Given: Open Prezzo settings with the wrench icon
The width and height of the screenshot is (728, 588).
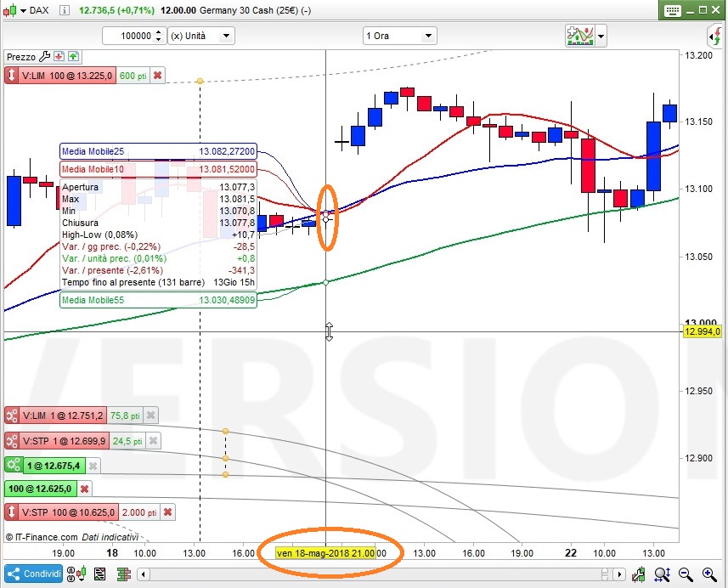Looking at the screenshot, I should tap(44, 57).
